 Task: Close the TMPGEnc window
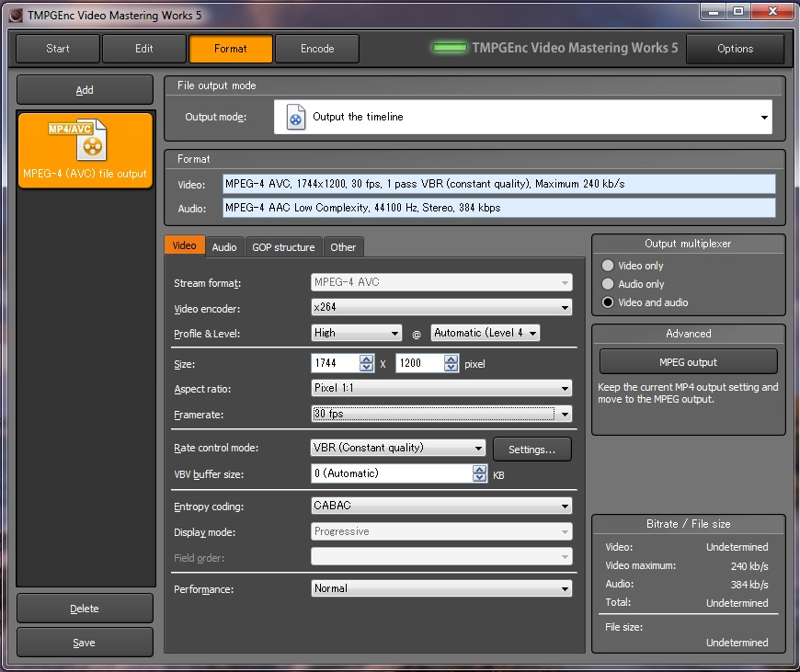(x=772, y=11)
